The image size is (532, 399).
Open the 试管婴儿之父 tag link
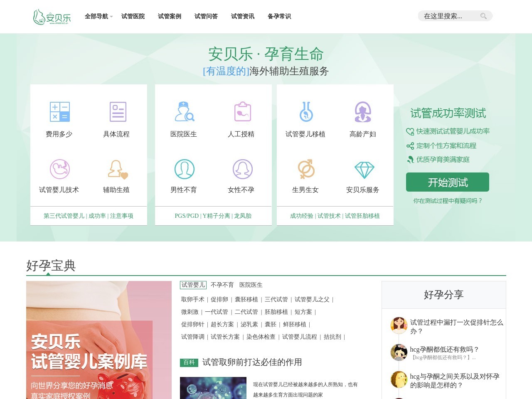(x=312, y=299)
